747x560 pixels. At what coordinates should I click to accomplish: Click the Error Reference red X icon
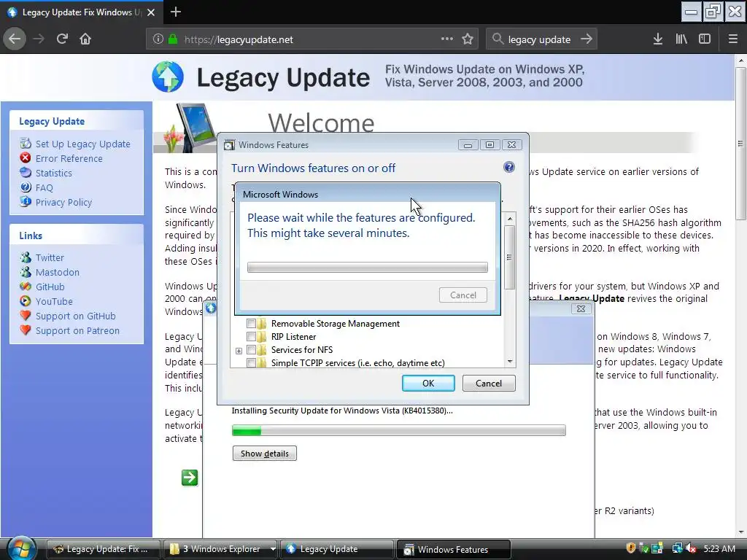point(26,158)
